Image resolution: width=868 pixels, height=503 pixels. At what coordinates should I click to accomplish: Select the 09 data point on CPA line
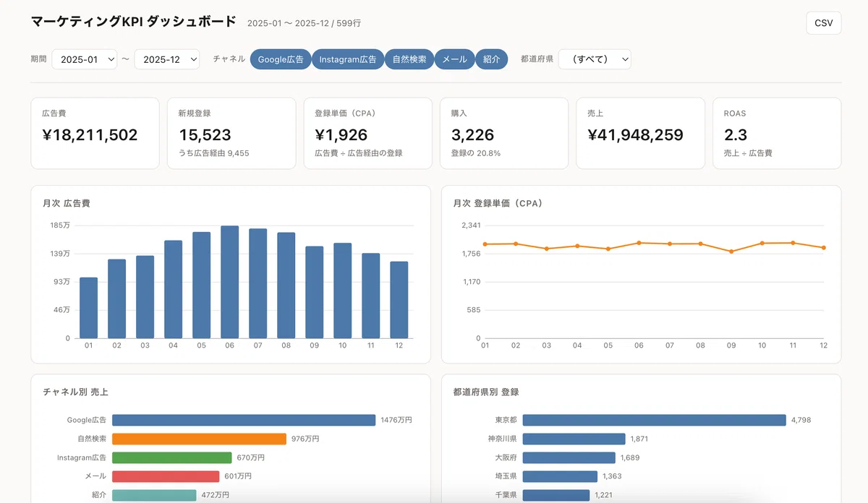pos(731,252)
